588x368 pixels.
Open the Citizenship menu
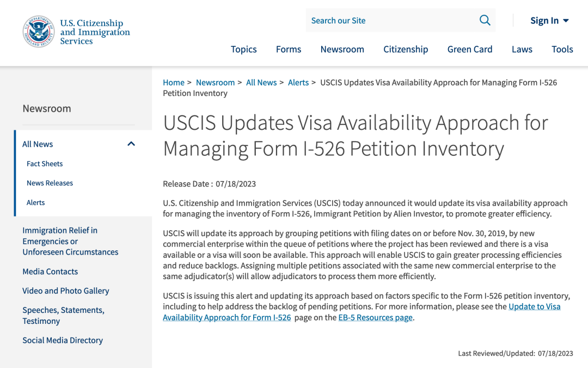406,49
